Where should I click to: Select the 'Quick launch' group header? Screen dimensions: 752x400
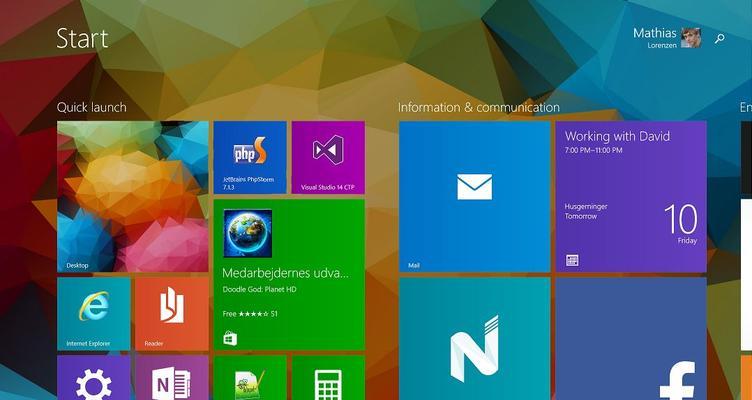point(91,107)
